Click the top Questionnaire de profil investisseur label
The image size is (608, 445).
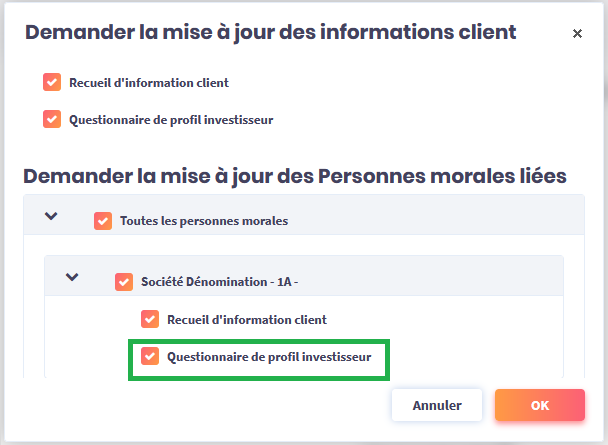tap(171, 120)
